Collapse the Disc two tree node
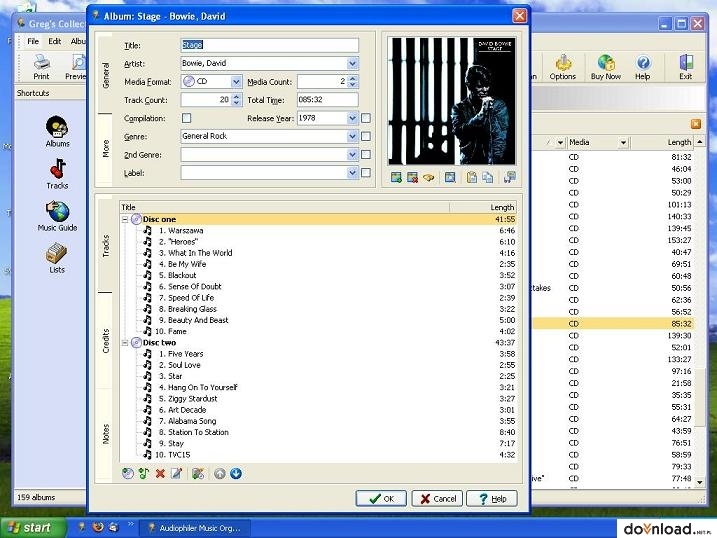The width and height of the screenshot is (717, 538). click(x=125, y=343)
